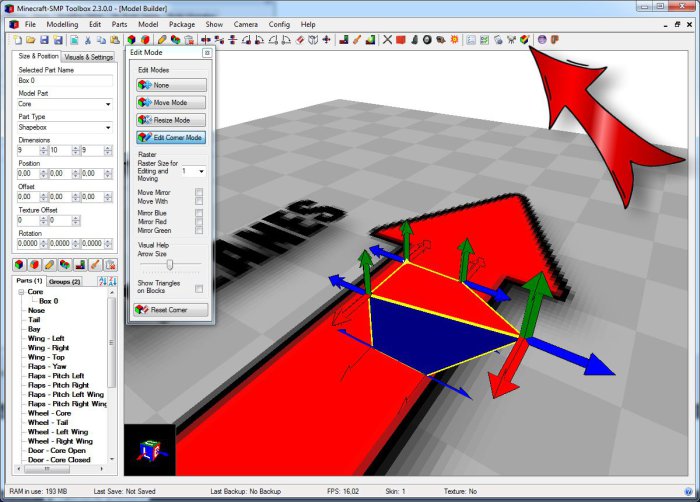
Task: Click the brush button above the Parts list
Action: (95, 265)
